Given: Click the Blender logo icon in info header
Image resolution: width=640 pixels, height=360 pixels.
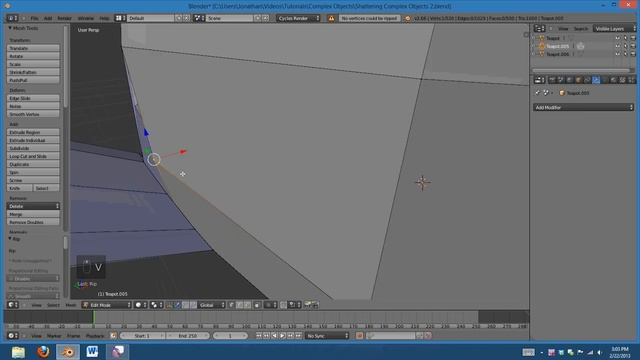Looking at the screenshot, I should (407, 18).
